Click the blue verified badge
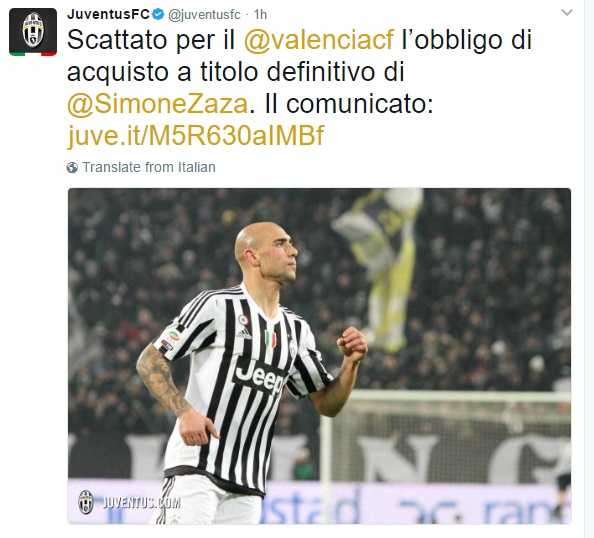 [x=158, y=14]
